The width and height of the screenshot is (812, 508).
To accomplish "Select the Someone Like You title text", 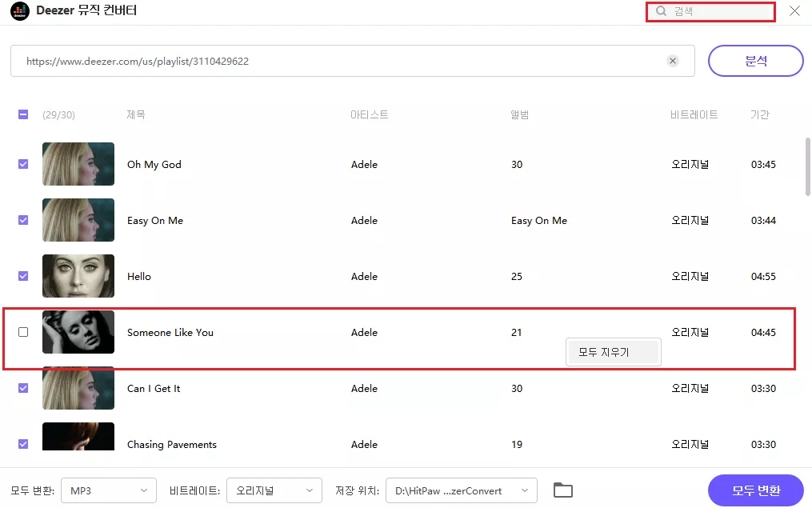I will click(170, 333).
